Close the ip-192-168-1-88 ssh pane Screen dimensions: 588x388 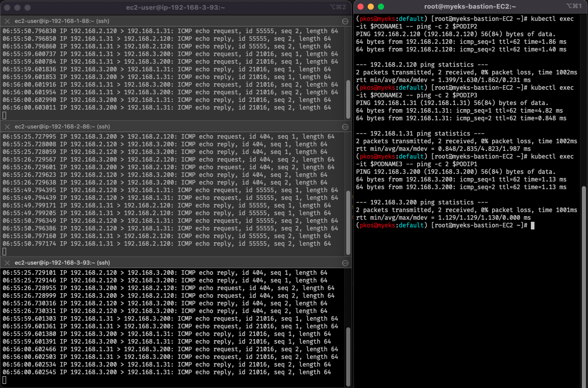tap(7, 21)
